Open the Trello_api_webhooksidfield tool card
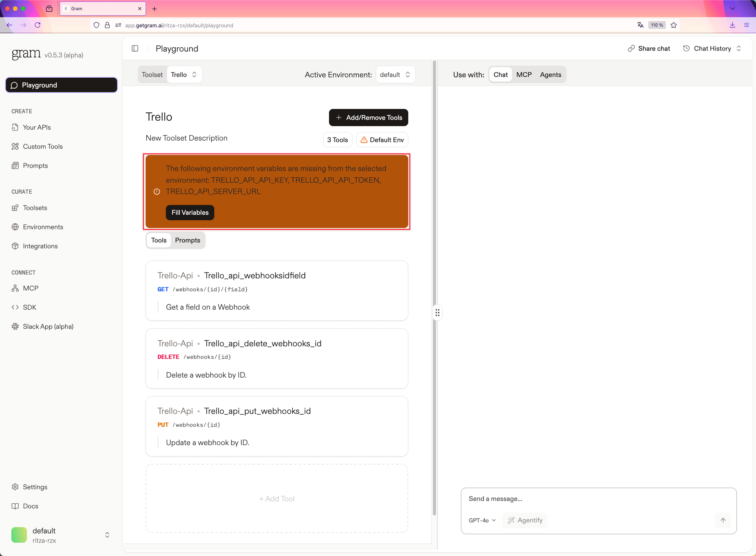This screenshot has width=756, height=556. [x=277, y=290]
